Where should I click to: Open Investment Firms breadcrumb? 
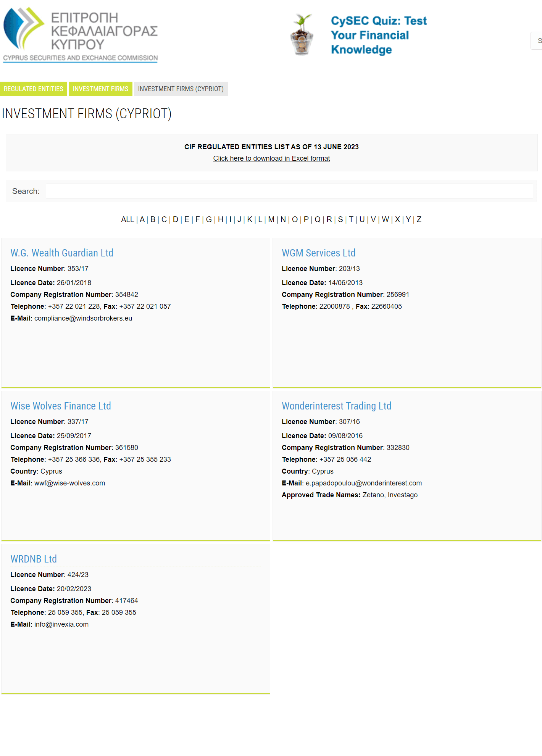100,89
